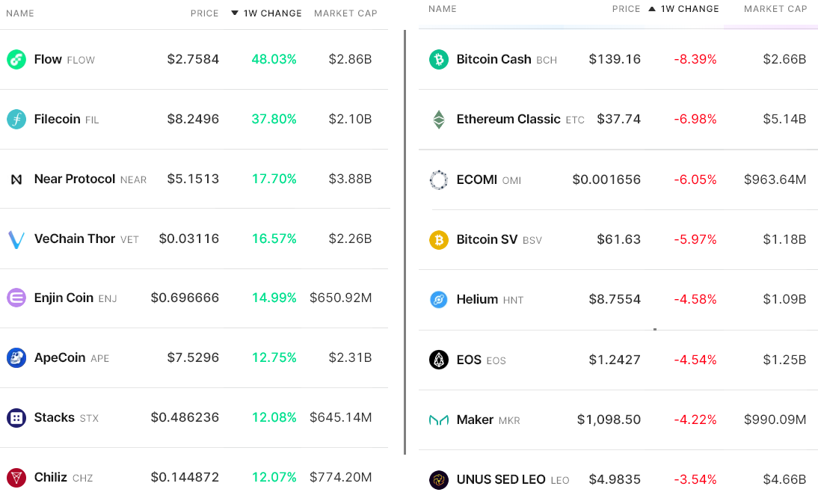The height and width of the screenshot is (504, 818).
Task: Click the Bitcoin SV orange icon
Action: pos(439,240)
